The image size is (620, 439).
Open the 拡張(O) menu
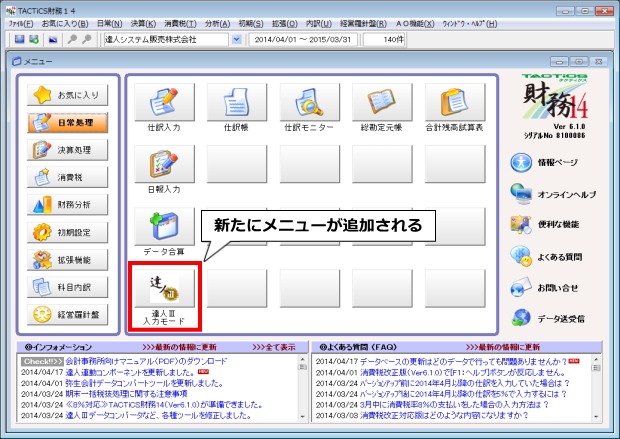pyautogui.click(x=285, y=24)
